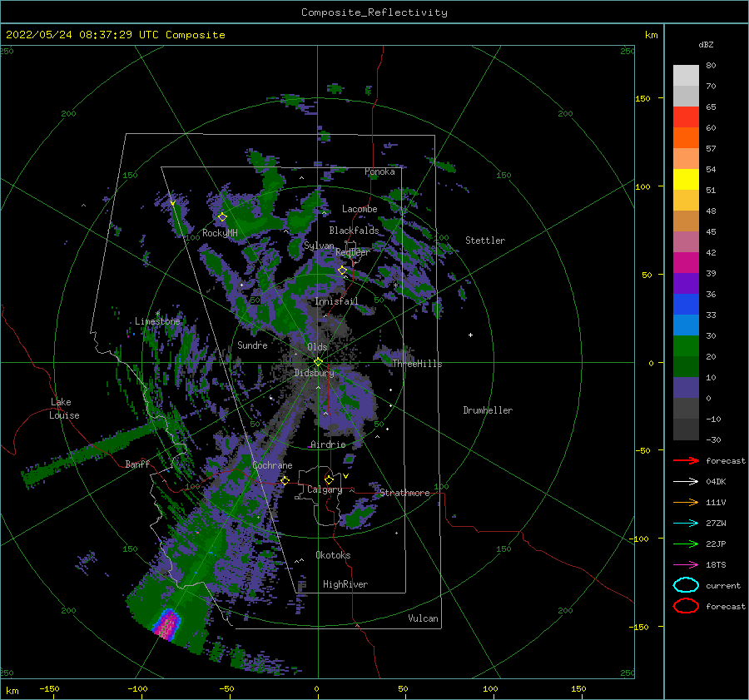Click the RockyMH label

[220, 233]
